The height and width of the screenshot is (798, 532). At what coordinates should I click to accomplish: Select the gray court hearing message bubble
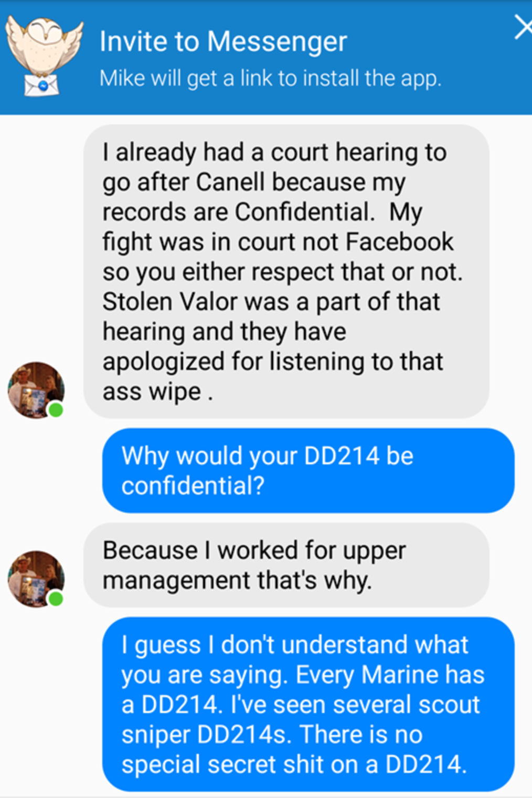286,271
